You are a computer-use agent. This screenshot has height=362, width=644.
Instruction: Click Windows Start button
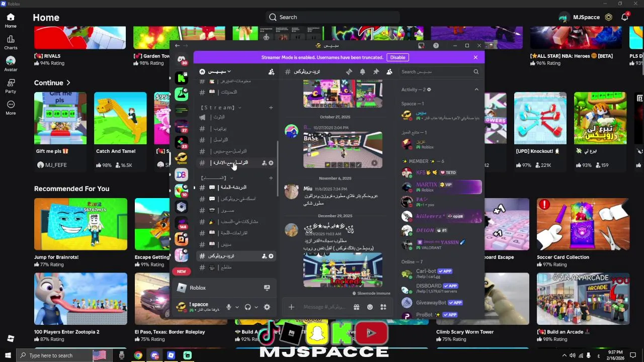tap(8, 355)
